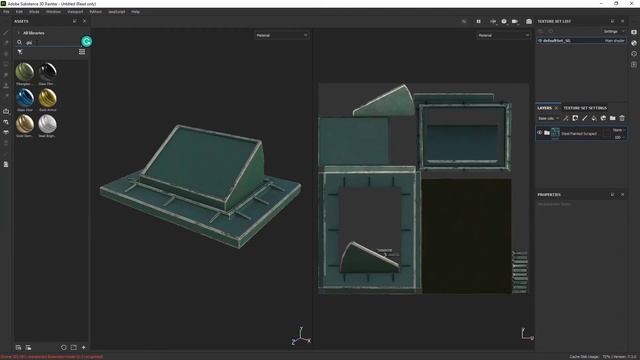Open the layer blend mode dropdown
640x360 pixels.
pos(619,130)
